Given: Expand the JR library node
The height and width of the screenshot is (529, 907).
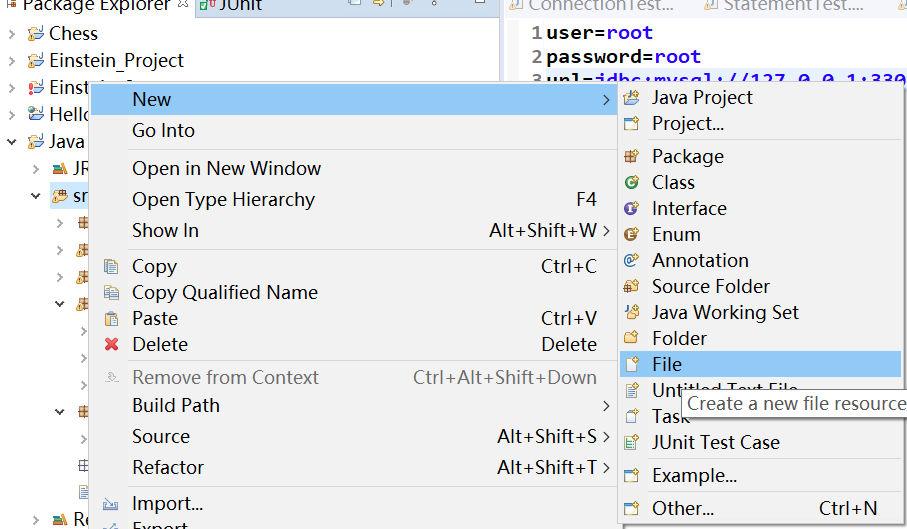Looking at the screenshot, I should (x=36, y=169).
